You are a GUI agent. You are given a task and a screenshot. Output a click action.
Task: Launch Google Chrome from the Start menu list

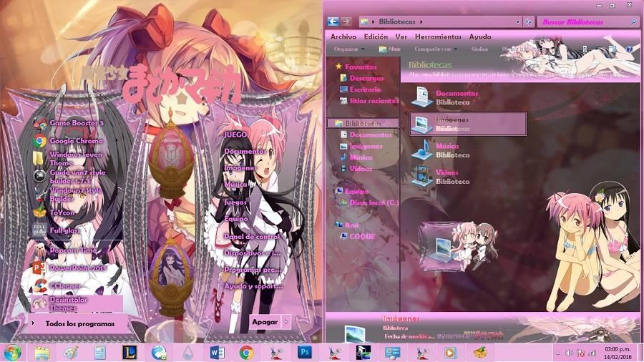point(68,141)
